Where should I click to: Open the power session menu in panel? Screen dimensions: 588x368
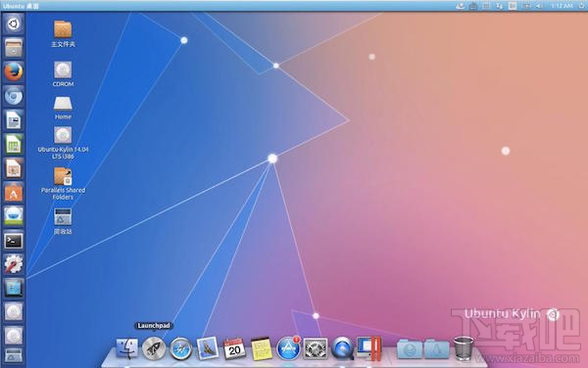[x=581, y=6]
